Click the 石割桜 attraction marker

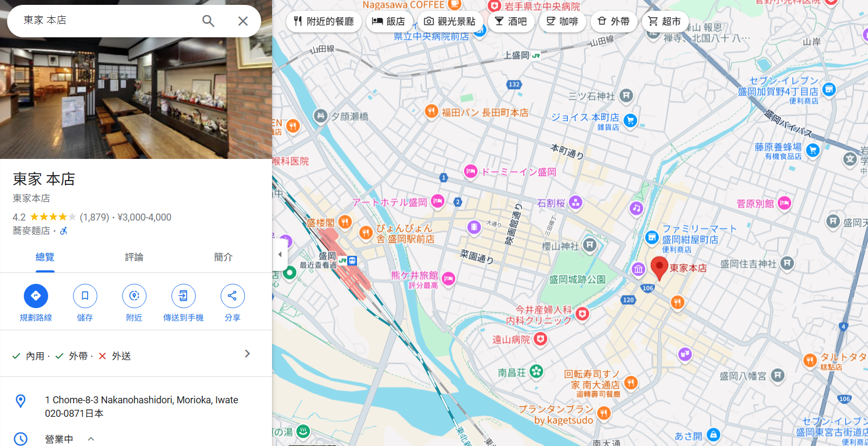pos(576,203)
